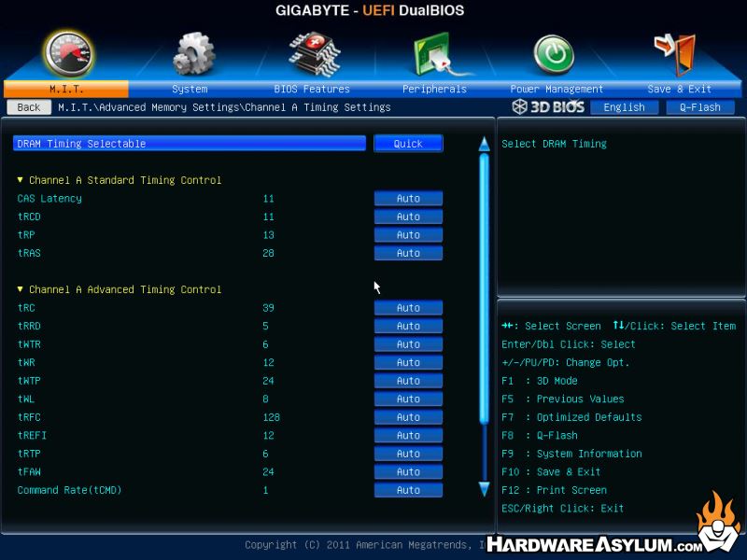
Task: Change the tRP Auto setting
Action: coord(408,235)
